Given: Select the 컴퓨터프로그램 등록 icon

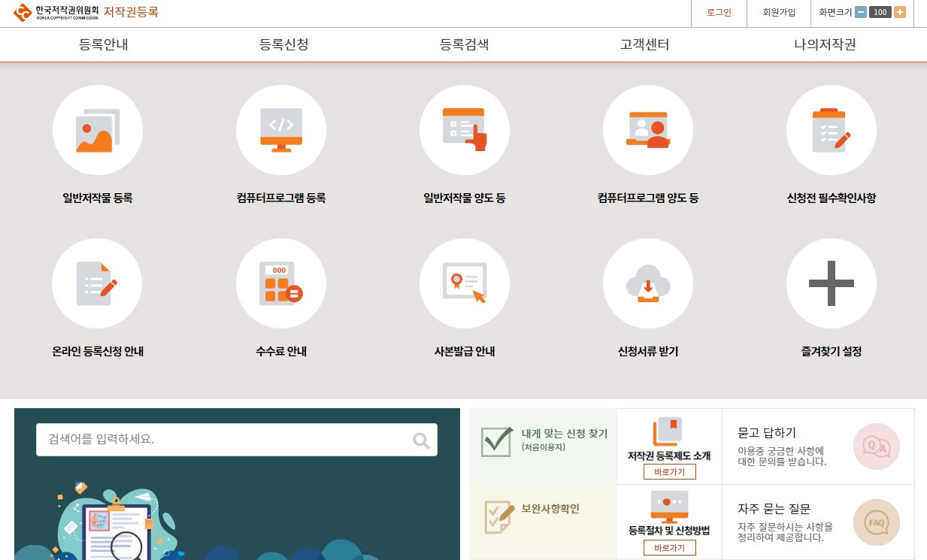Looking at the screenshot, I should (281, 129).
